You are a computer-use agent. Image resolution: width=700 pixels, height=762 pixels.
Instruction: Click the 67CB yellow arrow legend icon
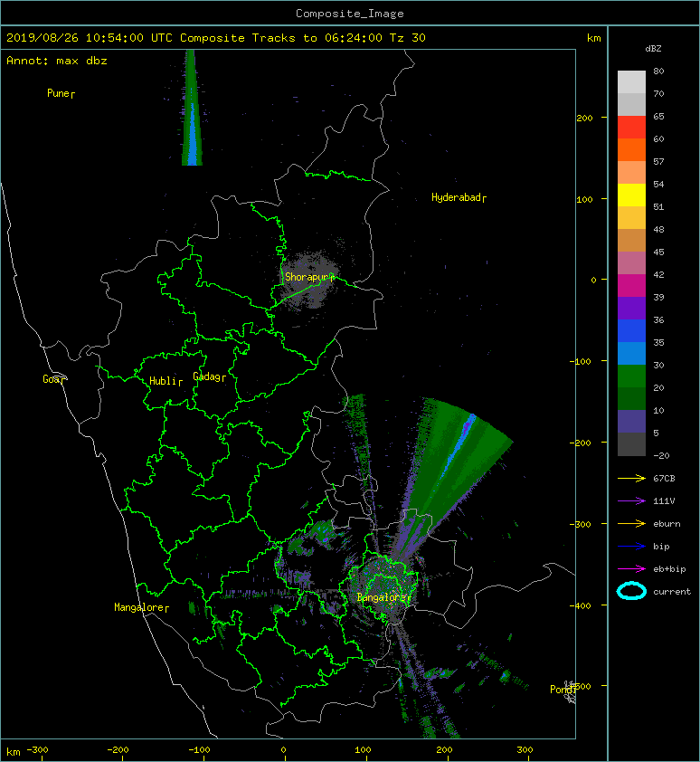[x=631, y=479]
